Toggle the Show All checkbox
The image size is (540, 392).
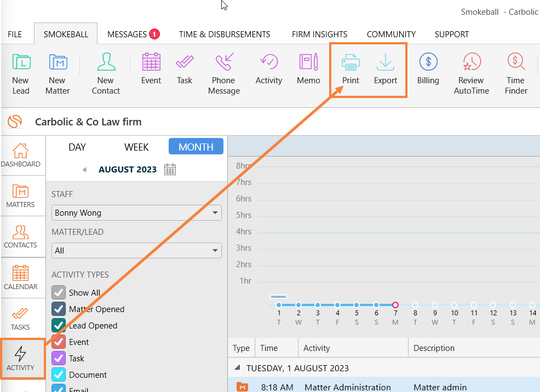pyautogui.click(x=59, y=292)
